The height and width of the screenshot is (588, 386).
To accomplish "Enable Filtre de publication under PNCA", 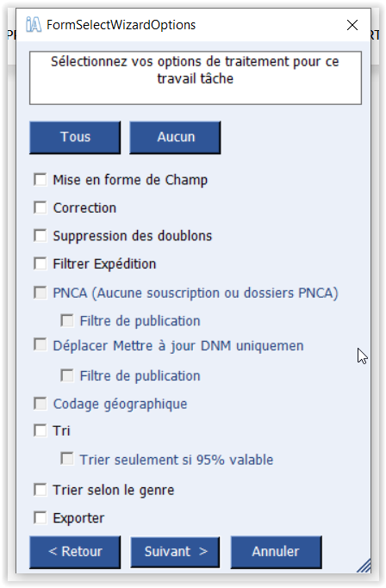I will 67,320.
